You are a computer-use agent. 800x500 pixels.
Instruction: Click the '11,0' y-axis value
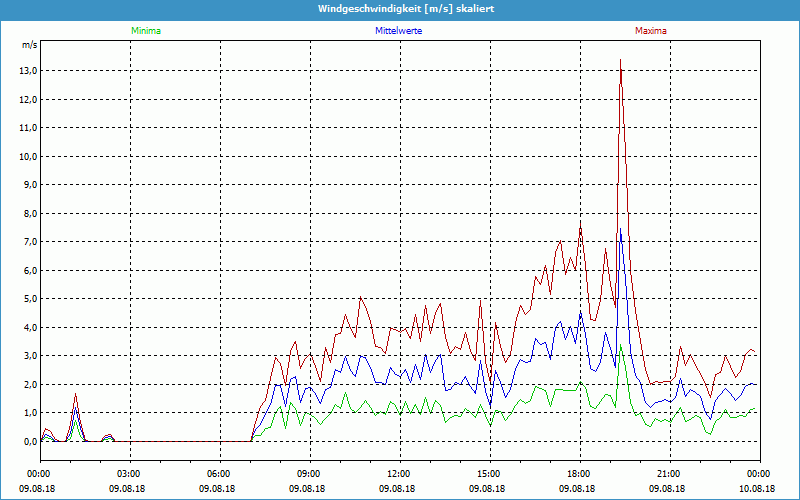click(x=29, y=128)
